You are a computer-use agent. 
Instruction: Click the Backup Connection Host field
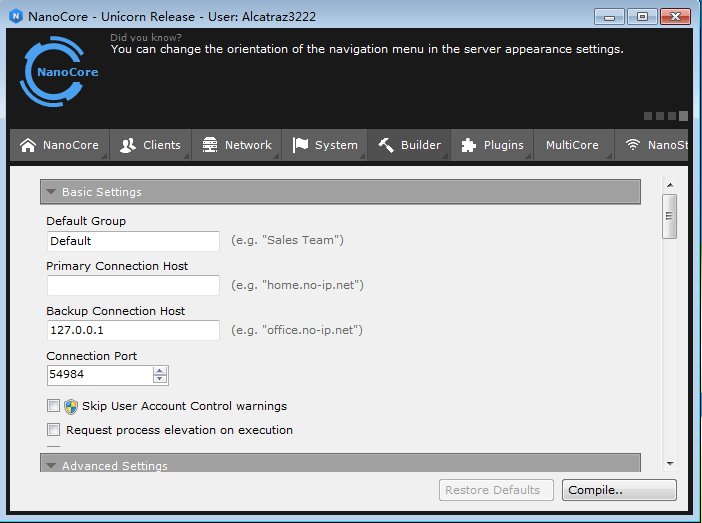(133, 330)
